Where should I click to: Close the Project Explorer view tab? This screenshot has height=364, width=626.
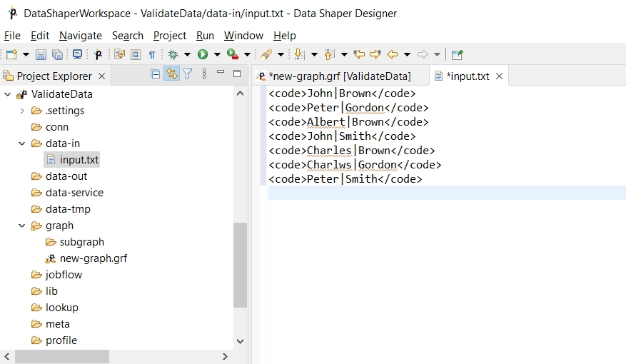(102, 76)
